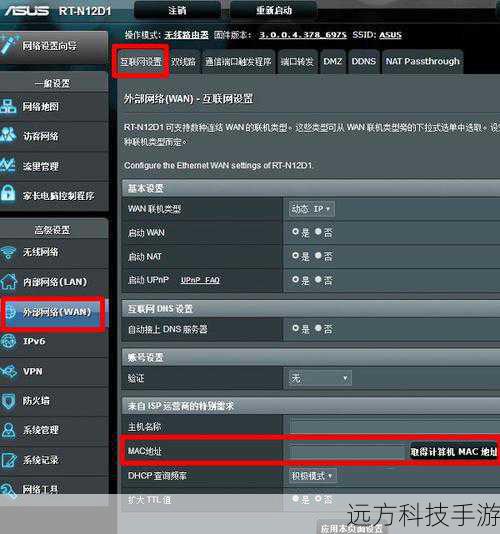Open the WAN 联机类型 dropdown (动态 IP)
The height and width of the screenshot is (534, 500).
coord(311,209)
